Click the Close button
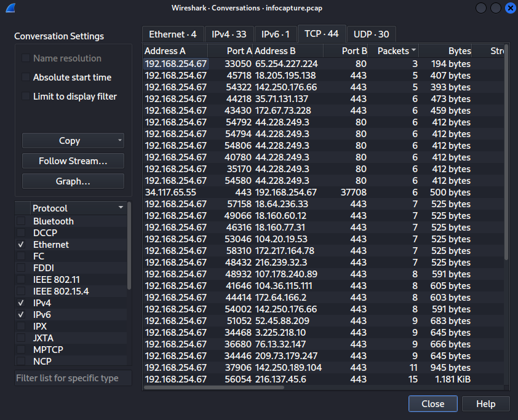The width and height of the screenshot is (518, 420). 432,403
